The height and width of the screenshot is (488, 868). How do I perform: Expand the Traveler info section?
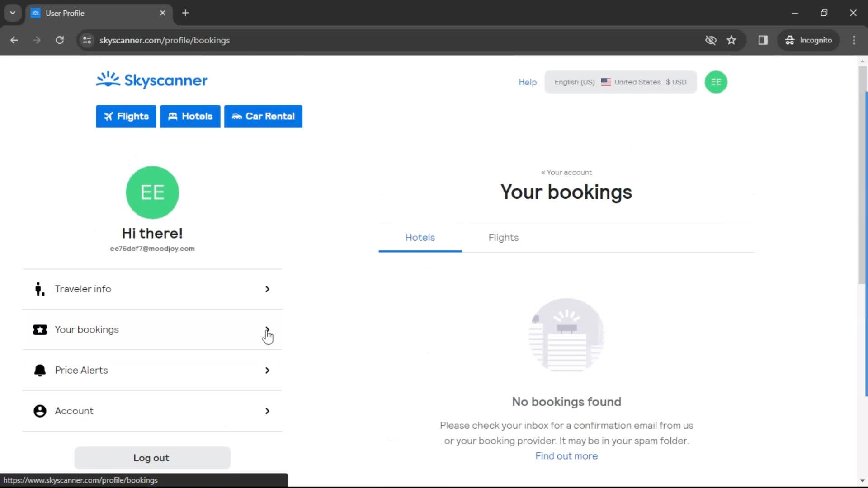(267, 289)
